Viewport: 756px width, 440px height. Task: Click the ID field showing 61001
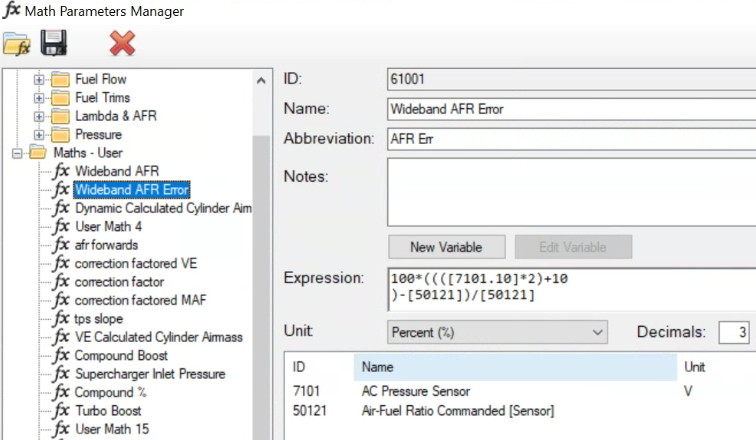pyautogui.click(x=571, y=79)
